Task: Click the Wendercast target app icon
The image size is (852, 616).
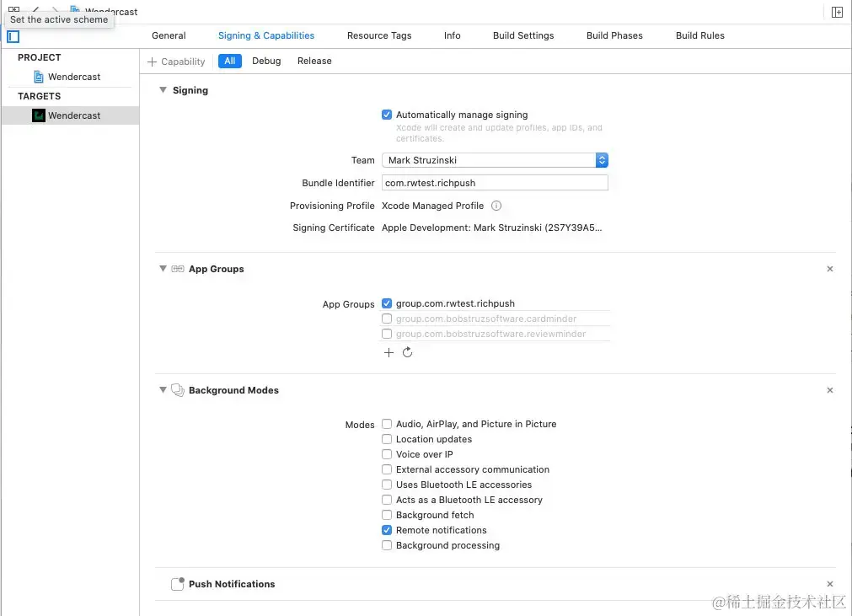Action: tap(39, 115)
